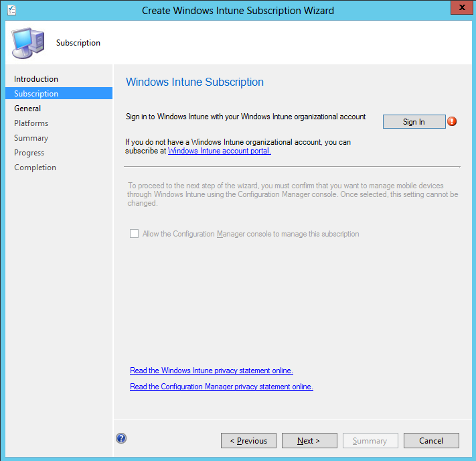Read the Configuration Manager privacy statement online

click(x=222, y=387)
